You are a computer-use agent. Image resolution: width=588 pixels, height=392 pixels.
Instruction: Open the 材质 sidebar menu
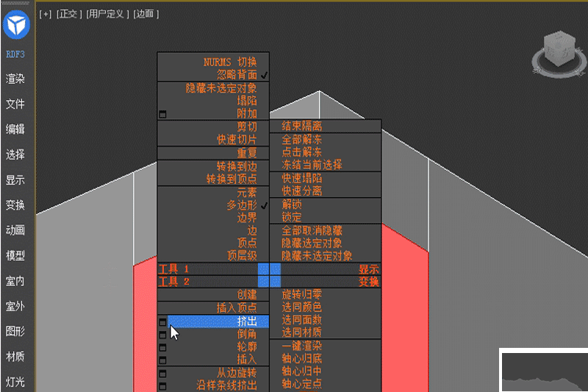[x=15, y=357]
